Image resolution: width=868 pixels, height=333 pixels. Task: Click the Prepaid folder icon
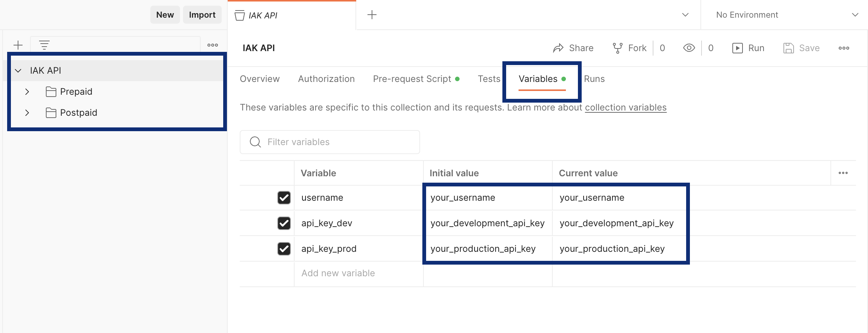click(51, 92)
